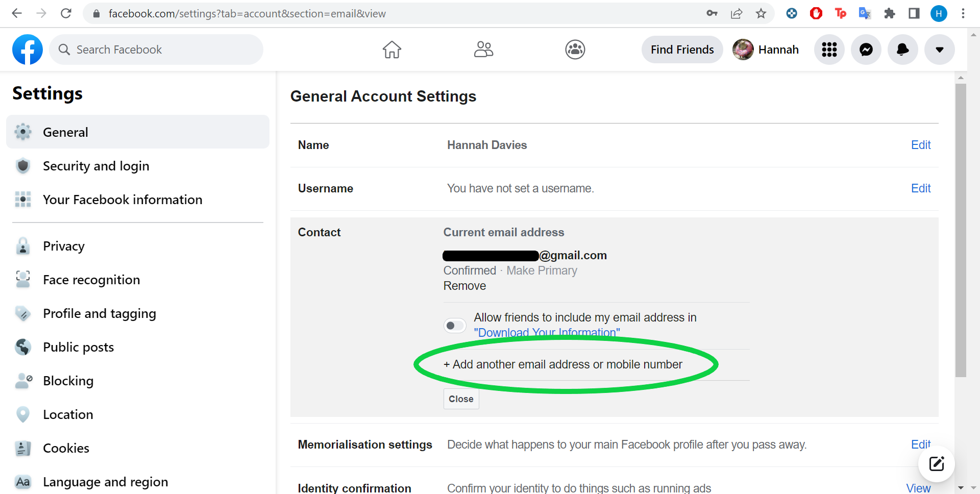Reload the page
This screenshot has height=494, width=980.
(66, 13)
